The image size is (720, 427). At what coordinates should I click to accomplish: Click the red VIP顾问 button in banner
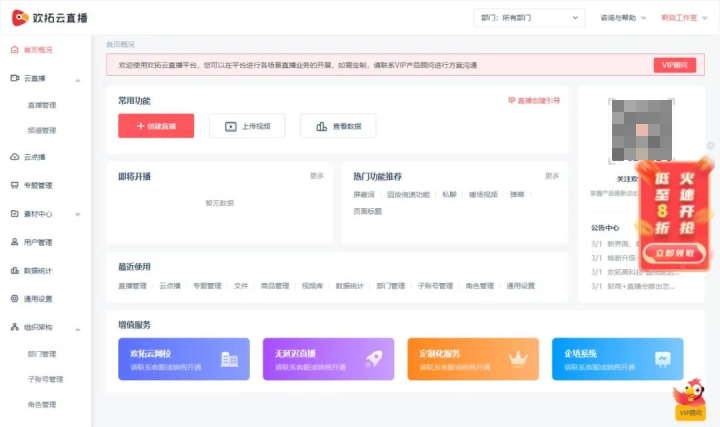coord(675,65)
